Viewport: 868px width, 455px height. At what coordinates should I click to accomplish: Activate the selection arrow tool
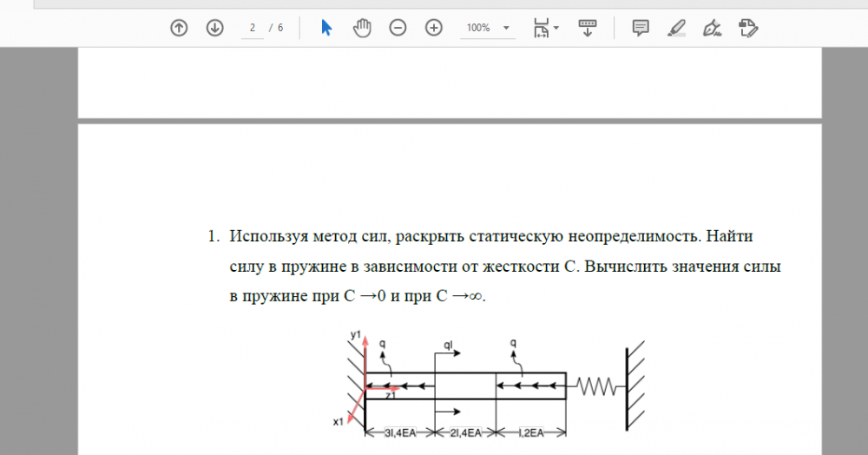click(x=326, y=28)
